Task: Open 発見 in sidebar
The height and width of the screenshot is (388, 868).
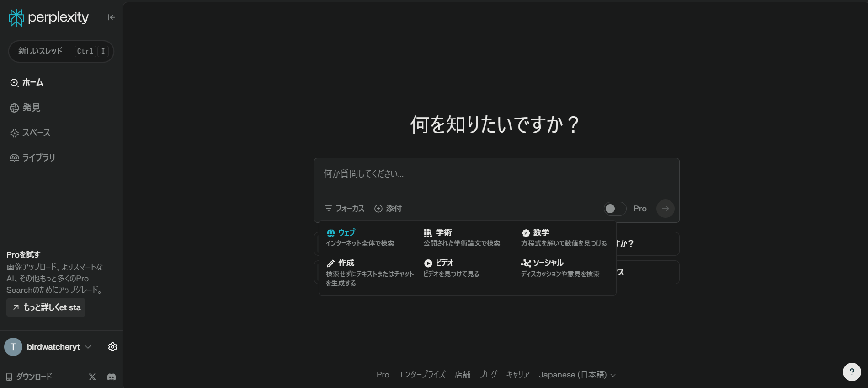Action: click(x=25, y=108)
